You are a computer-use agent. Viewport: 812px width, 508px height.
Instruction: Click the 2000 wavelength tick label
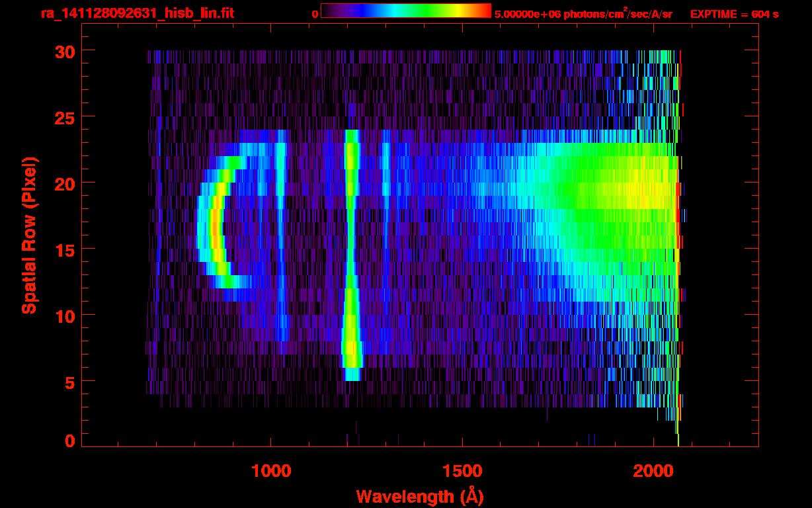pyautogui.click(x=653, y=470)
